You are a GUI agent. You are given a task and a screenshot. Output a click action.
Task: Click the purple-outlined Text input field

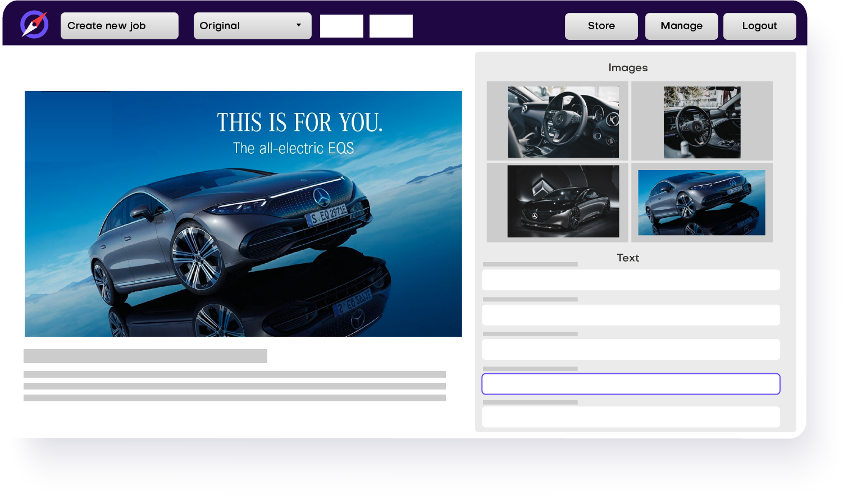point(631,384)
